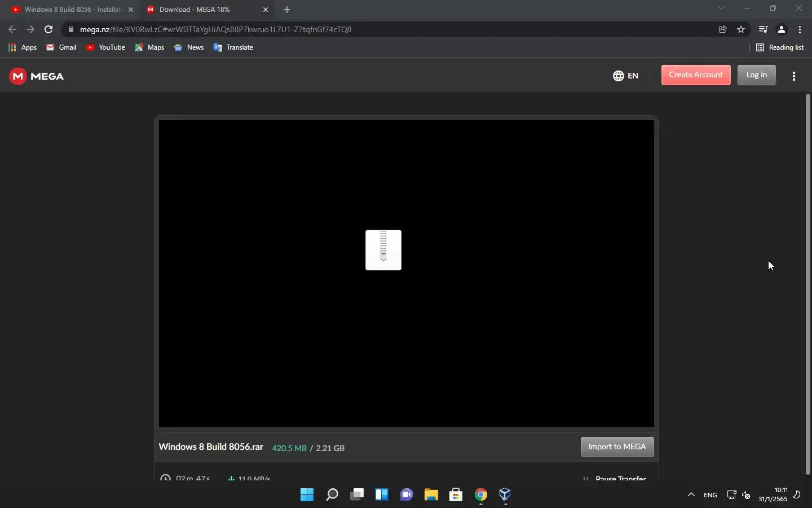Open the Windows Start menu
Image resolution: width=812 pixels, height=508 pixels.
tap(307, 495)
